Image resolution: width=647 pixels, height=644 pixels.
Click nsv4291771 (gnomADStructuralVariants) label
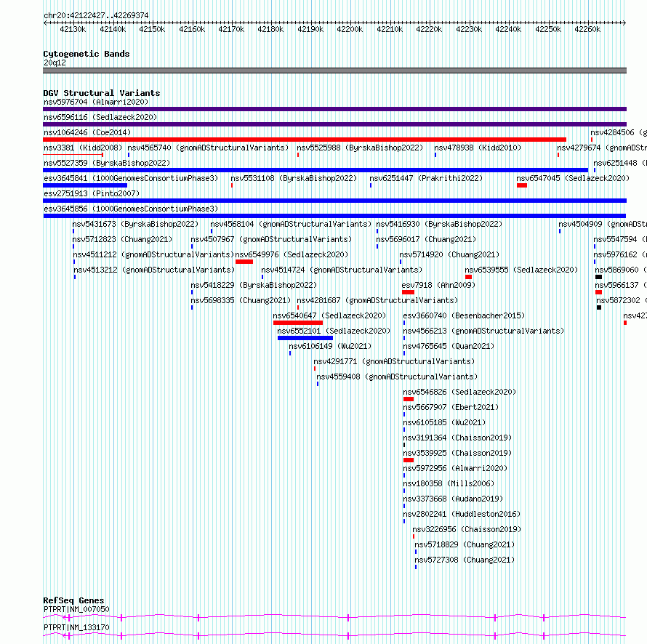394,361
